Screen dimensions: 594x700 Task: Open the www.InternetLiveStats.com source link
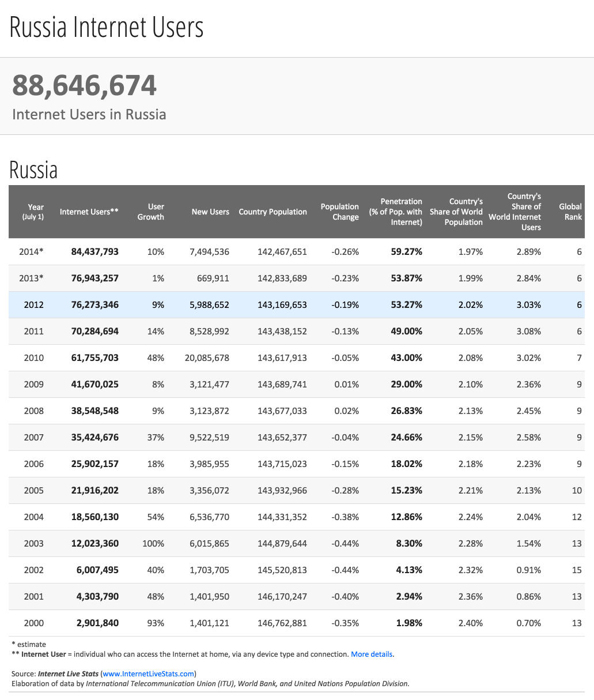click(148, 673)
